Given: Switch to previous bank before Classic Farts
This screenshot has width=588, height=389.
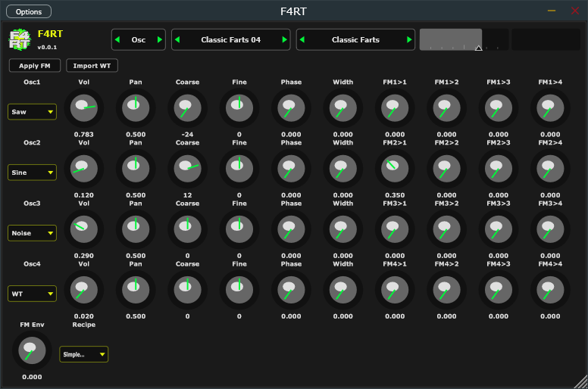Looking at the screenshot, I should coord(302,39).
